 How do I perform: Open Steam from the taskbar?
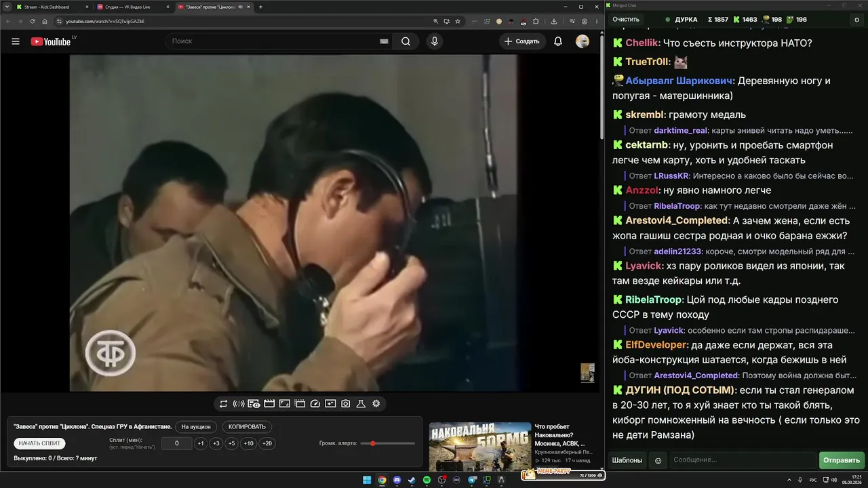(412, 480)
